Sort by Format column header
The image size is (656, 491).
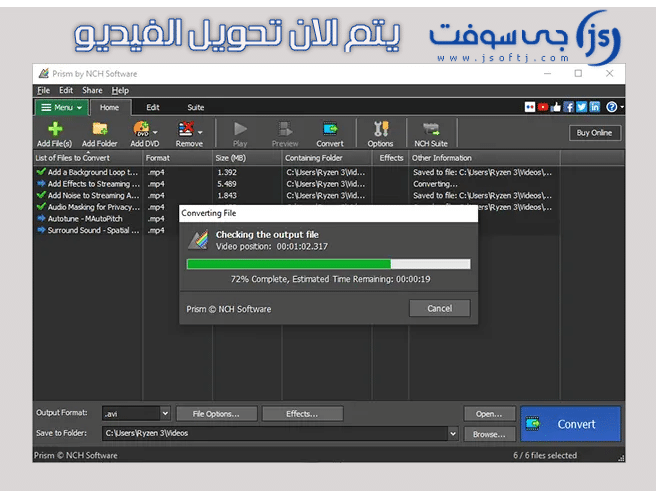[178, 158]
